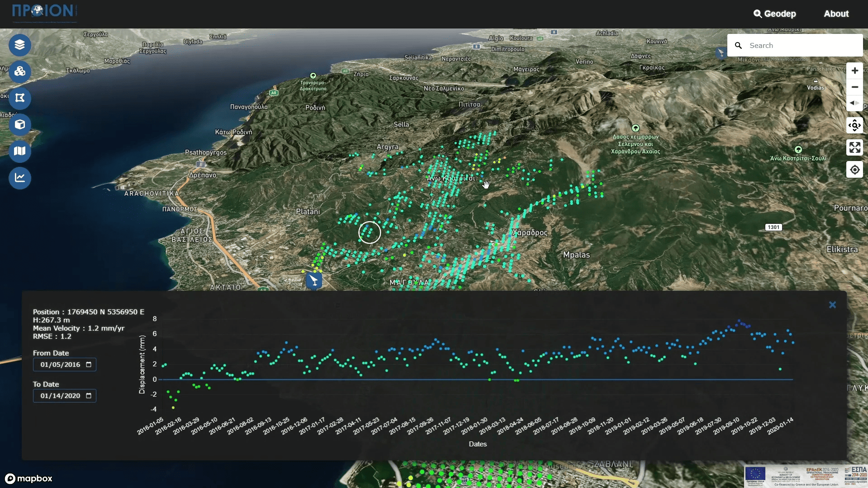
Task: Click the satellite marker near Search box
Action: pyautogui.click(x=721, y=52)
